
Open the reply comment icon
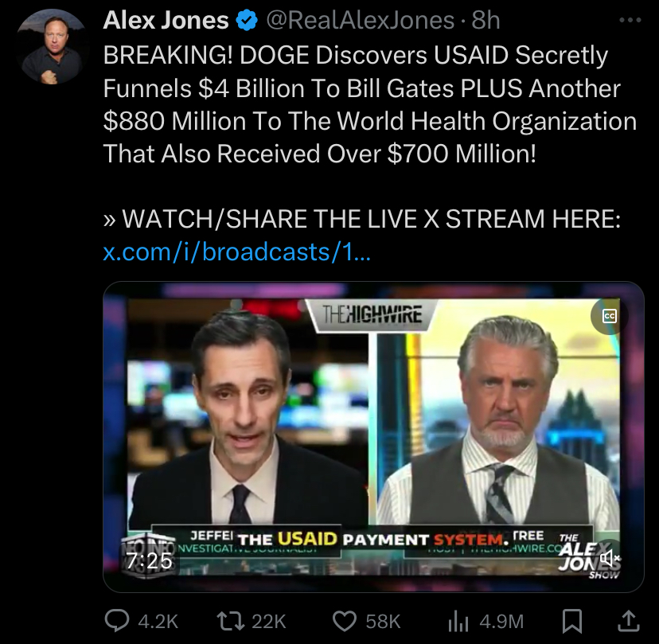[116, 621]
